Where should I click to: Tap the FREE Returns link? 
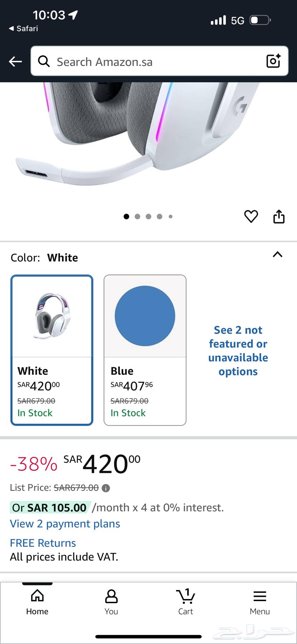click(x=43, y=543)
